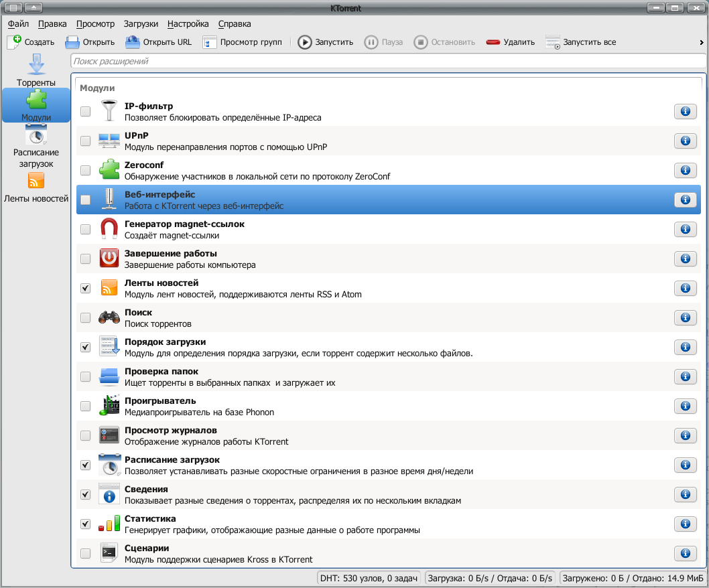
Task: Open info button for Сценарии module
Action: (685, 553)
